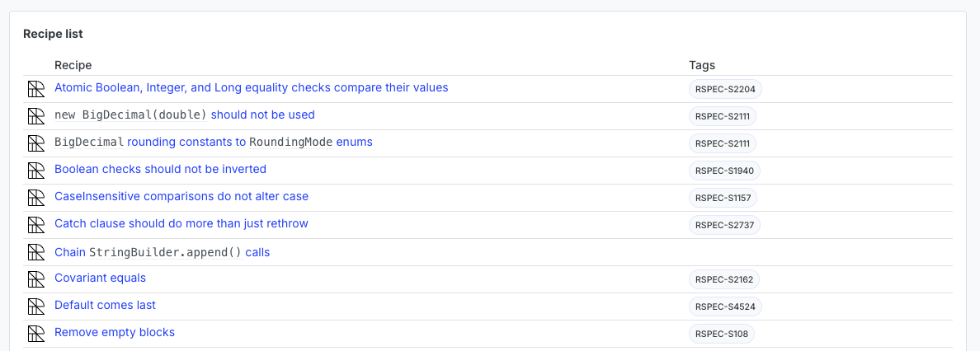Click recipe icon beside CaseInsensitive comparisons
Image resolution: width=980 pixels, height=351 pixels.
click(x=36, y=198)
